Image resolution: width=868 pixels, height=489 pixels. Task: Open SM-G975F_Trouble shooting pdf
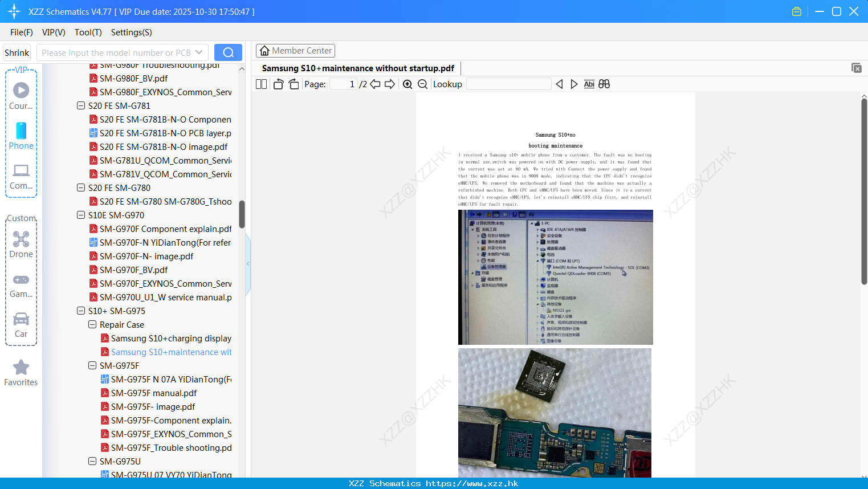171,447
